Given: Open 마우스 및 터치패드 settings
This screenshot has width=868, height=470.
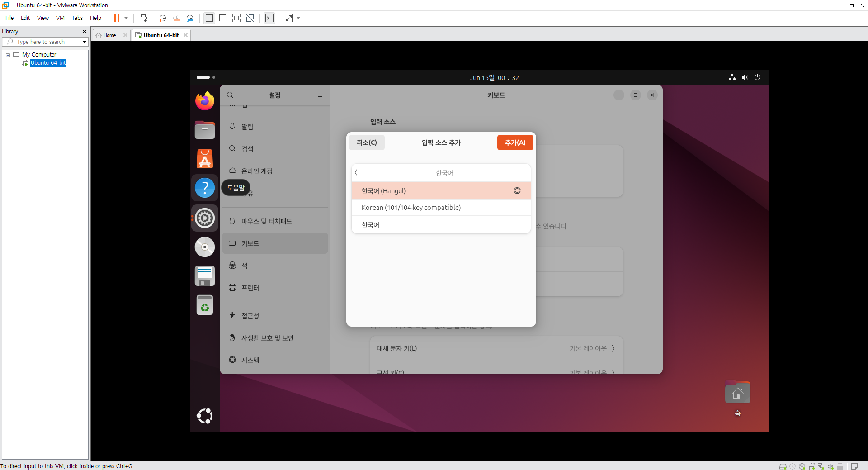Looking at the screenshot, I should tap(275, 221).
